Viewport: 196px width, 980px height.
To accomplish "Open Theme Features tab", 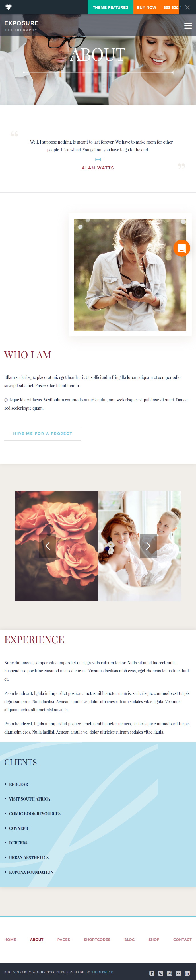I will [111, 7].
